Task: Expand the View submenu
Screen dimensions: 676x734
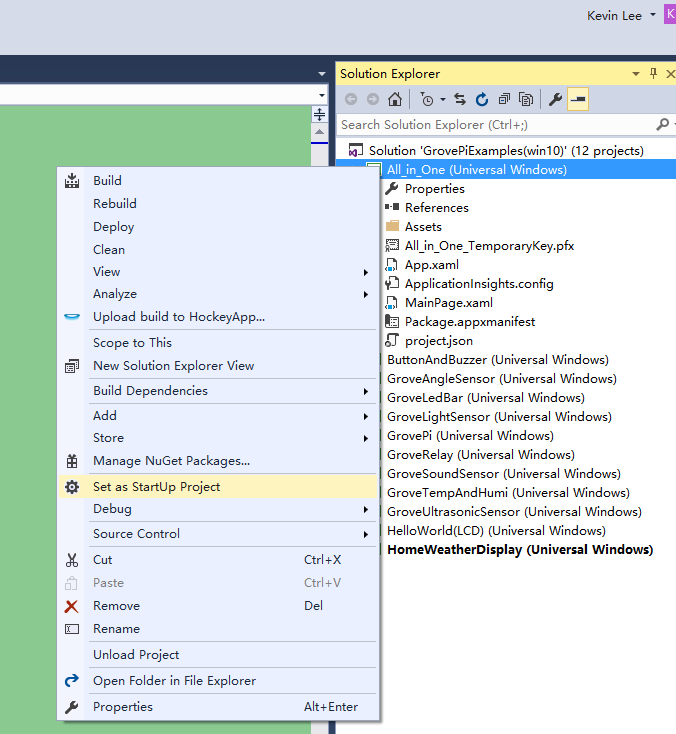Action: pyautogui.click(x=218, y=272)
